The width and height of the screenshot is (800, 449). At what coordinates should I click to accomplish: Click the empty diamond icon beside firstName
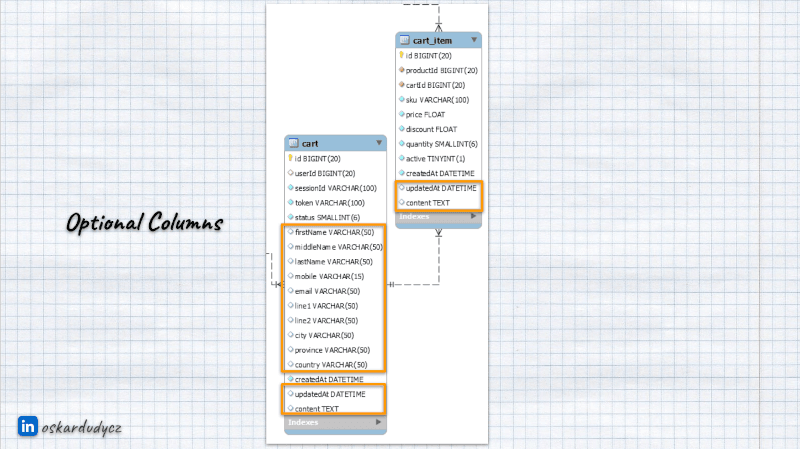(291, 232)
